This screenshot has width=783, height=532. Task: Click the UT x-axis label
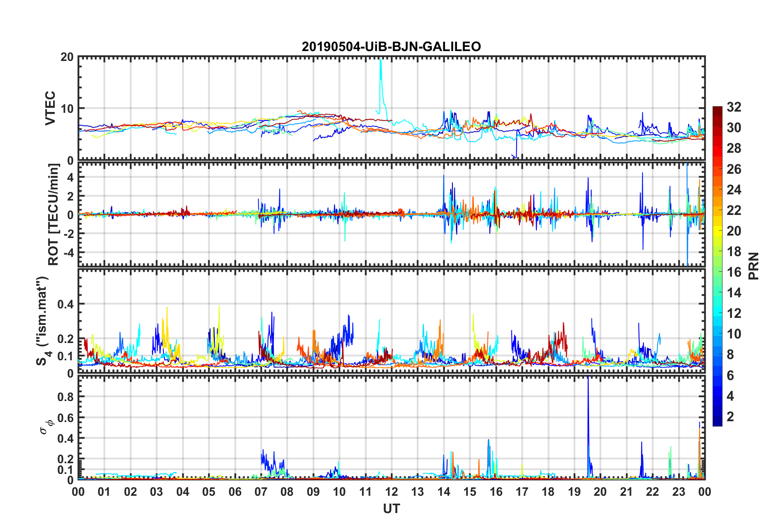pos(391,509)
